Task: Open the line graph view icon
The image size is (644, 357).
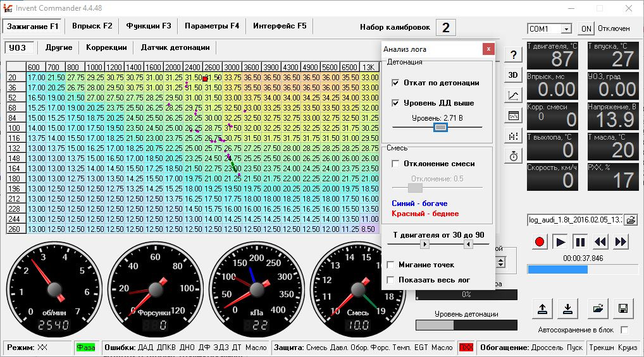Action: pyautogui.click(x=512, y=95)
